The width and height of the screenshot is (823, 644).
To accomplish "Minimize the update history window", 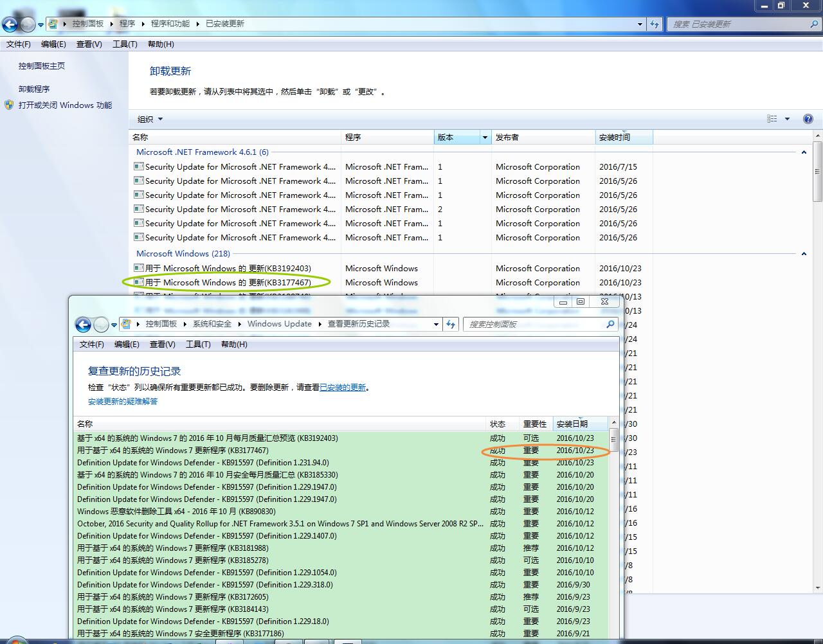I will pyautogui.click(x=563, y=301).
